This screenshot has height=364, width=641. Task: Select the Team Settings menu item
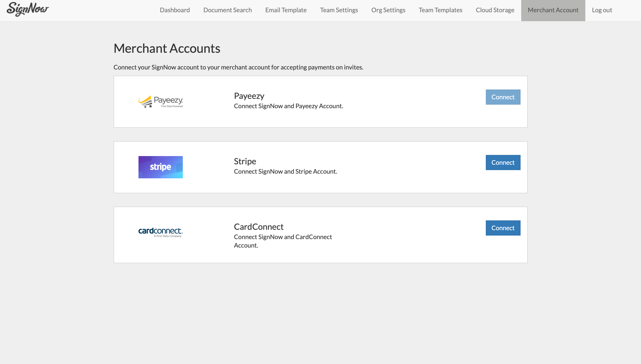[x=339, y=10]
